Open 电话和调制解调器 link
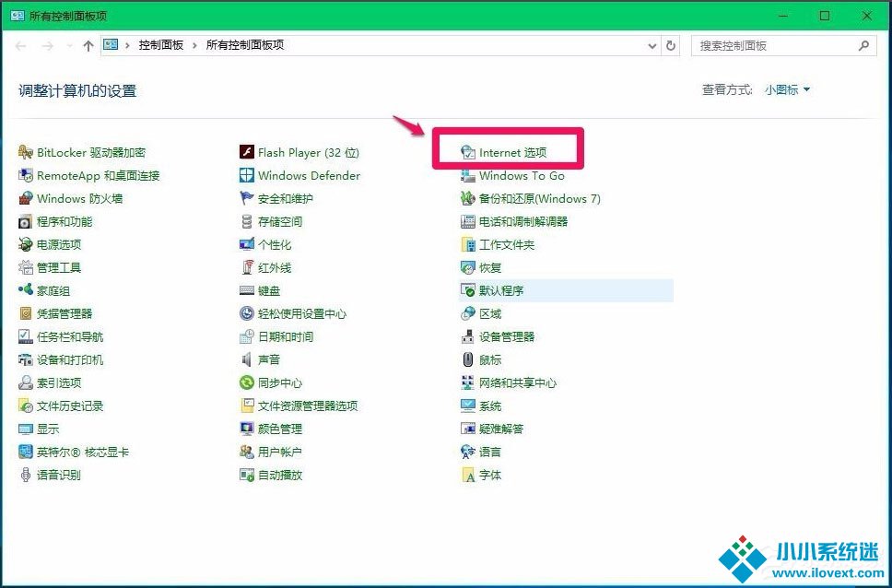This screenshot has height=588, width=892. click(x=523, y=221)
